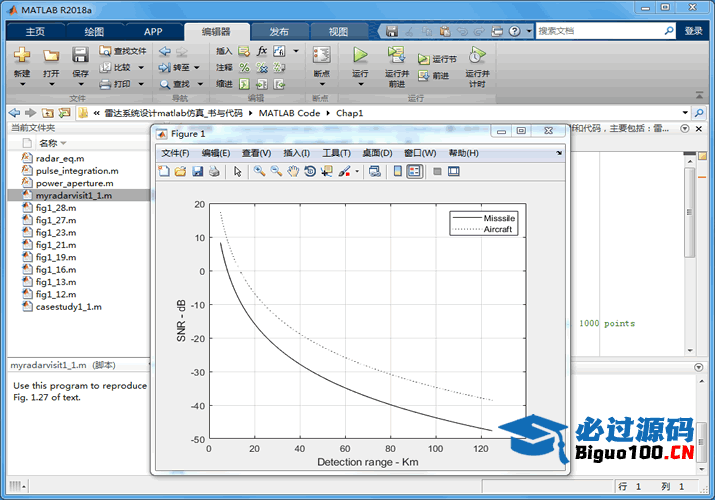The image size is (715, 500).
Task: Toggle the Rotate 3D tool in Figure 1
Action: coord(310,171)
